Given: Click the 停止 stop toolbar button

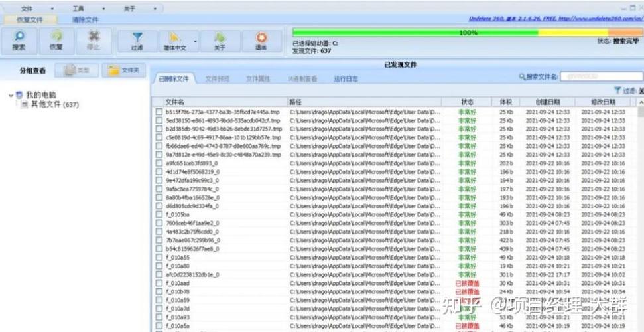Looking at the screenshot, I should (94, 41).
